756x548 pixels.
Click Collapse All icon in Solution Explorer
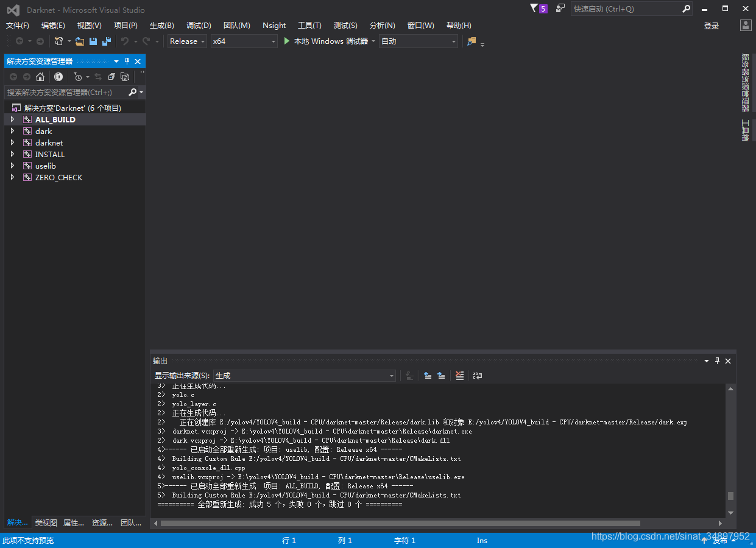tap(111, 77)
